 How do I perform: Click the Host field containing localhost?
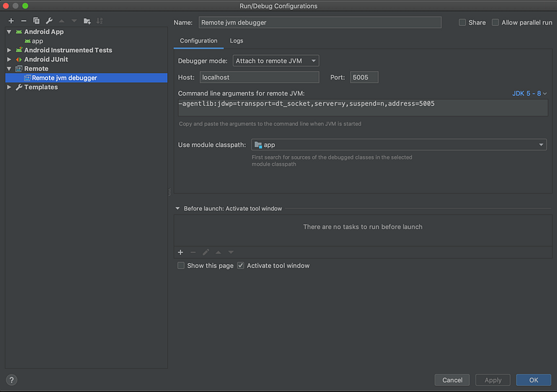pyautogui.click(x=259, y=77)
